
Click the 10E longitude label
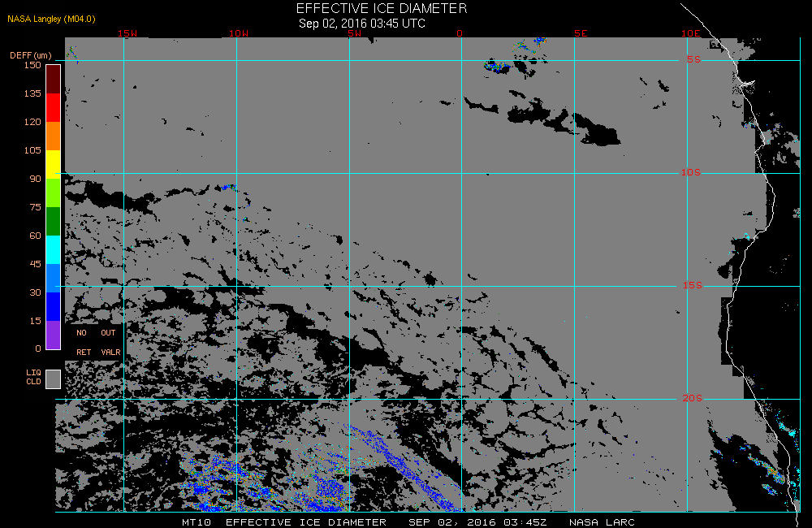click(x=691, y=33)
